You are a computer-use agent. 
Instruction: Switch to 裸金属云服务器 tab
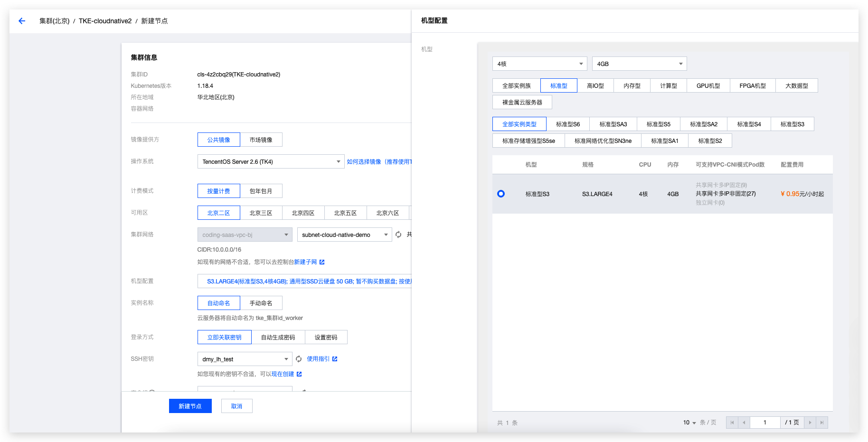tap(522, 102)
